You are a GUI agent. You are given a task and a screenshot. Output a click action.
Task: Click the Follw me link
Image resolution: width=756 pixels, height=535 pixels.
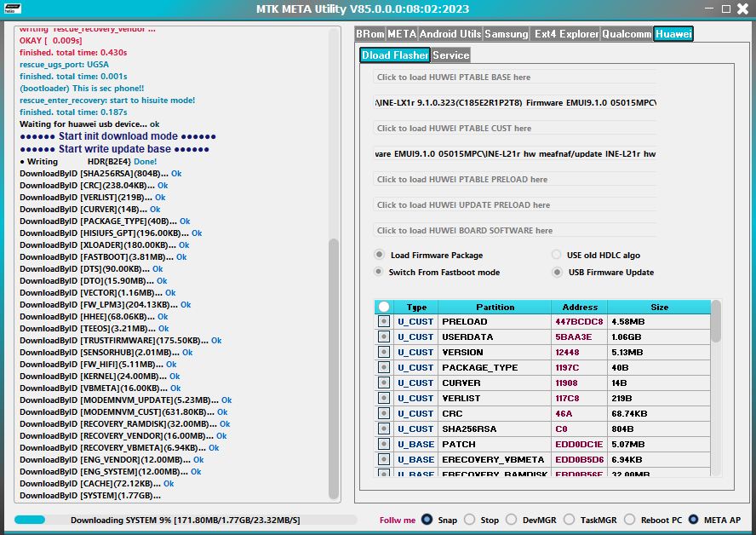[398, 520]
